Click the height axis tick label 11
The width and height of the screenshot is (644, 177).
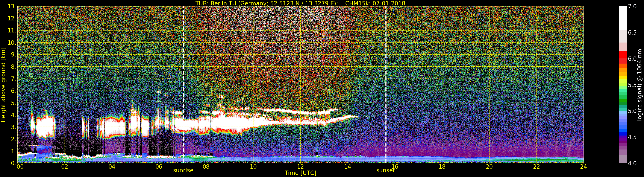coord(12,31)
